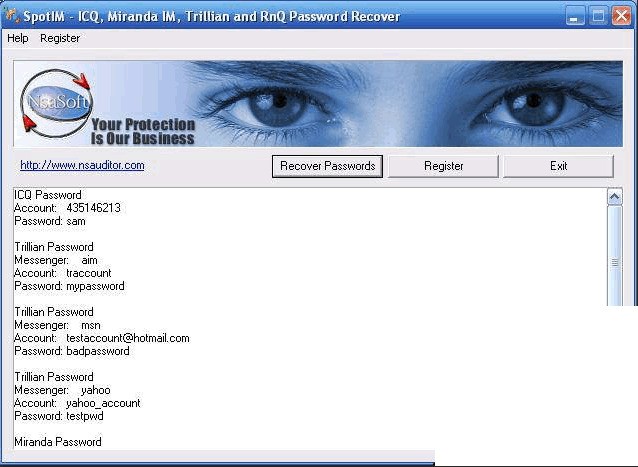
Task: Click the 'Your Protection is Our Business' slogan
Action: point(143,131)
